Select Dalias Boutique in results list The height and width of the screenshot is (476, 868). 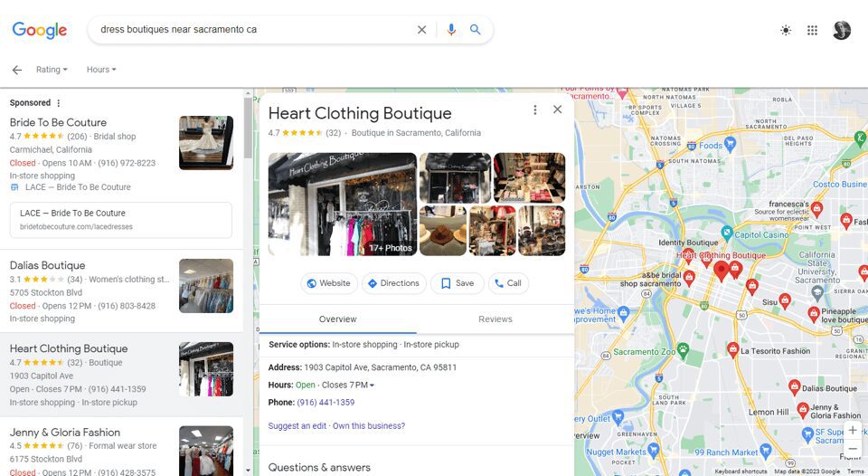(48, 265)
